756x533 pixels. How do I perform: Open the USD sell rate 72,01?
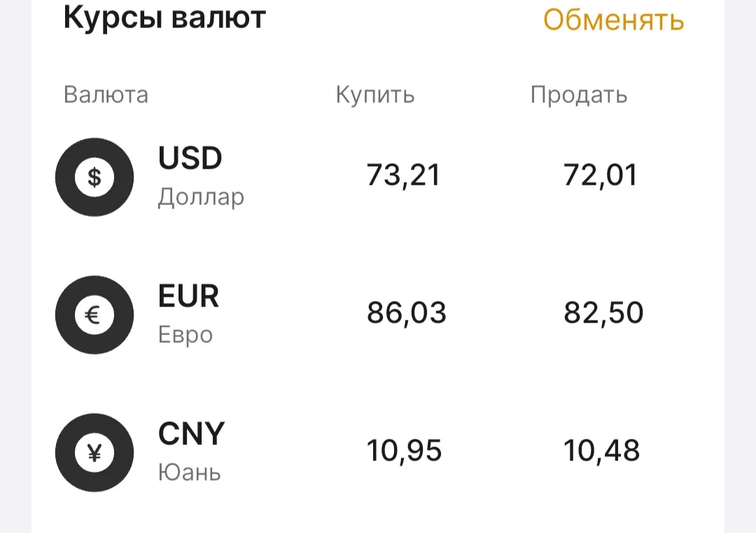click(x=601, y=175)
